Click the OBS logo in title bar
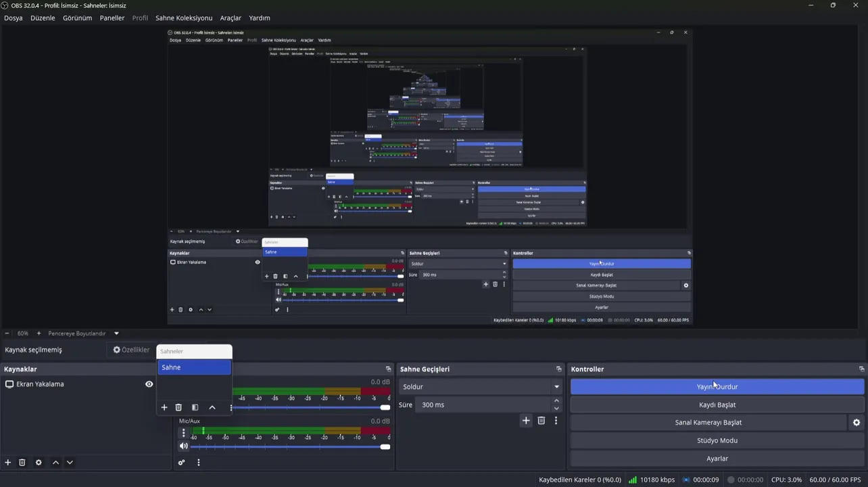Screen dimensions: 868x487 tap(5, 5)
